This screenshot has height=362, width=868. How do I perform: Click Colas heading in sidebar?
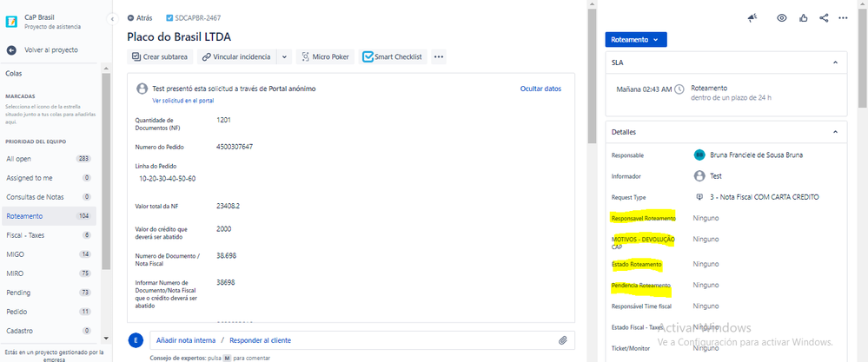point(14,74)
